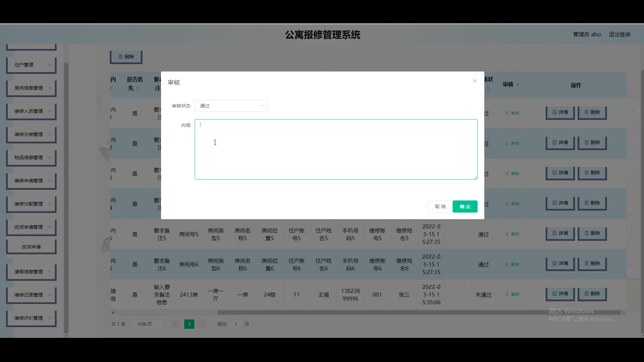Sort by the 审核 column arrows

(518, 85)
